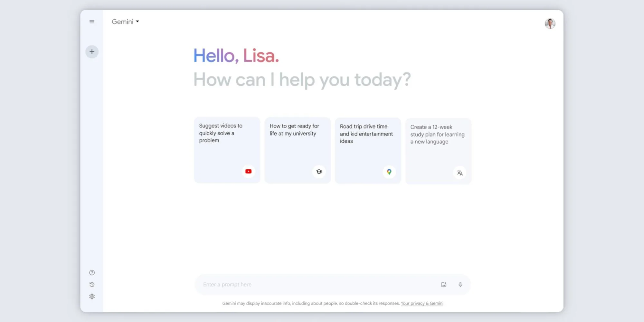Screen dimensions: 644x322
Task: Click the YouTube icon on suggestion card
Action: tap(248, 172)
